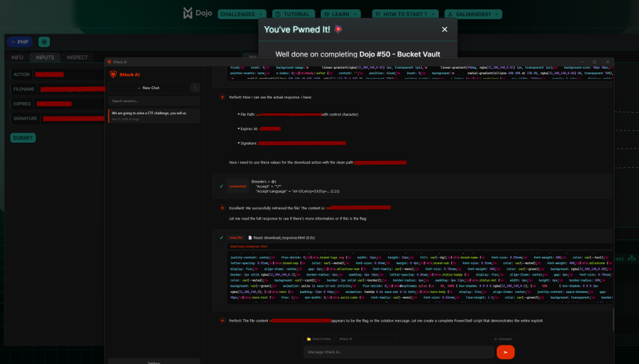Screen dimensions: 639x364
Task: Open the settings gear beside the PHP badge
Action: point(43,42)
